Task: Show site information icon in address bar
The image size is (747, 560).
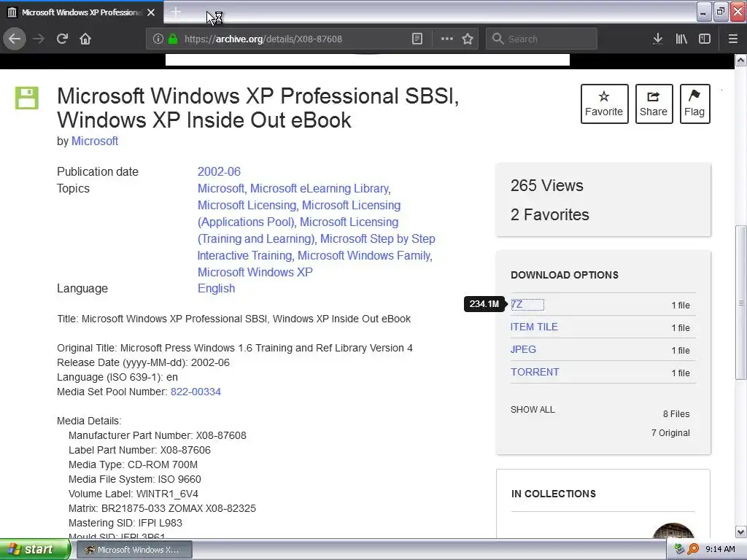Action: (x=158, y=39)
